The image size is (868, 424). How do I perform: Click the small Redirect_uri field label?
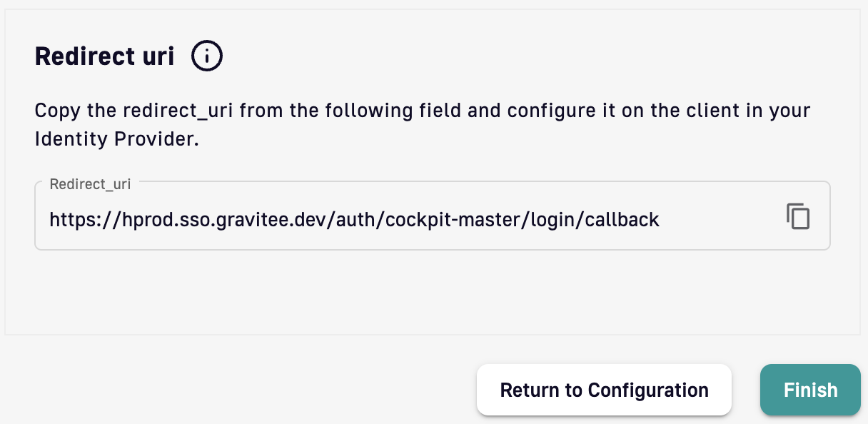click(x=90, y=183)
